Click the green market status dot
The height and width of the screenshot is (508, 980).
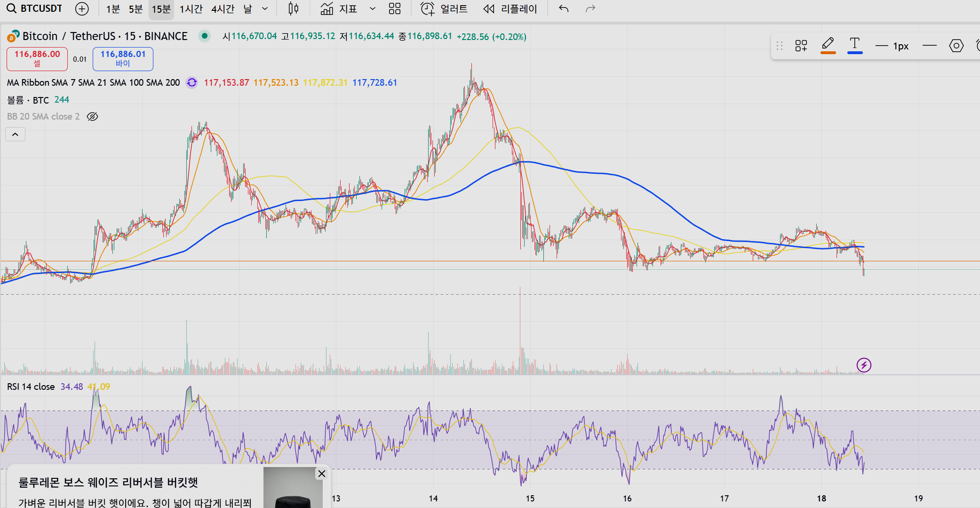point(205,36)
